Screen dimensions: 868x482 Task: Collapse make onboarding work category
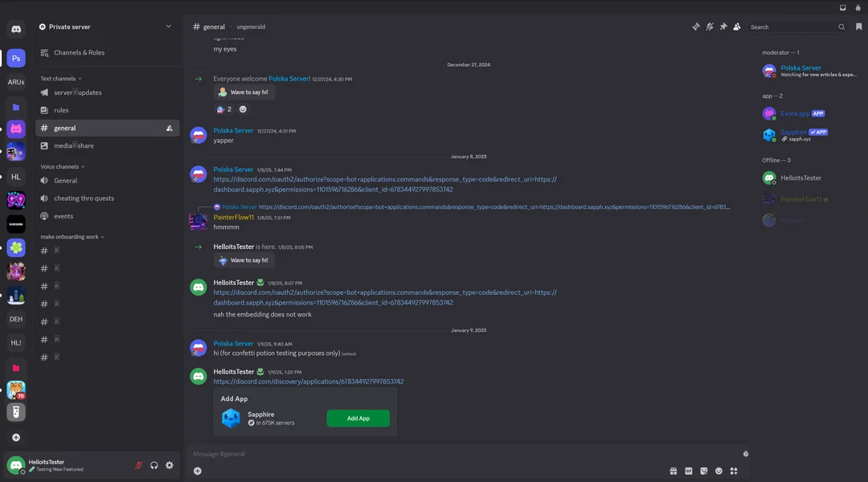point(72,237)
